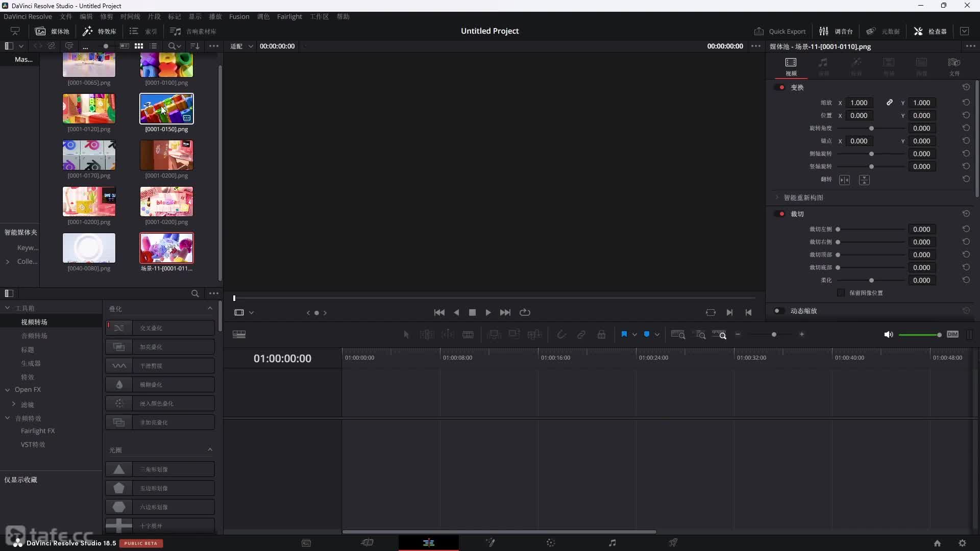Add a blue flag on the timeline

[624, 335]
